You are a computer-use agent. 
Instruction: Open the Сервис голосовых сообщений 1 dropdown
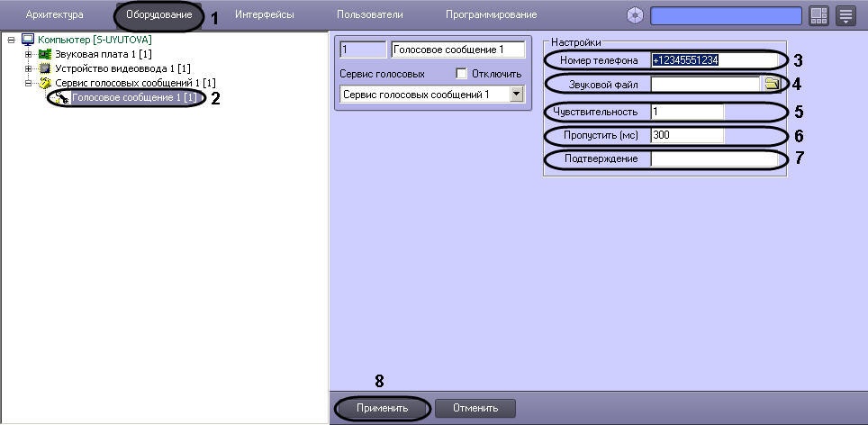pyautogui.click(x=516, y=94)
